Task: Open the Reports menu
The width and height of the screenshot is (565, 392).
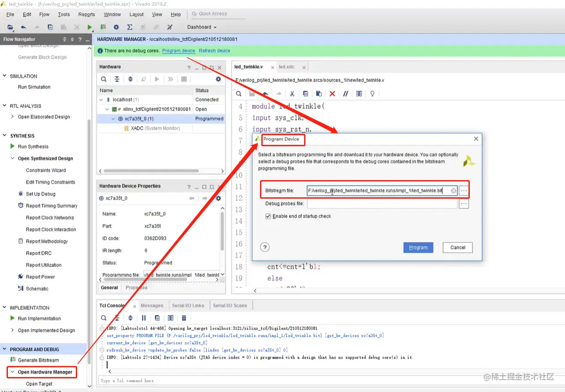Action: (x=86, y=15)
